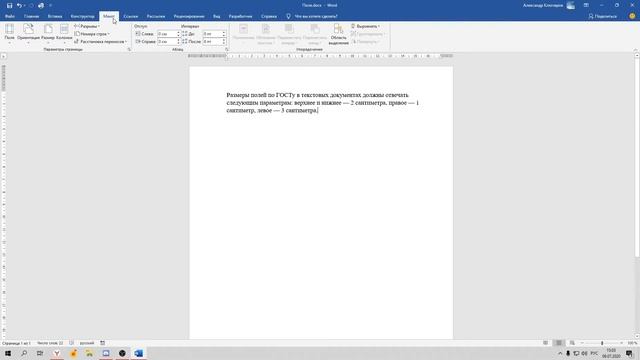640x360 pixels.
Task: Click the zoom percentage value
Action: pyautogui.click(x=632, y=343)
